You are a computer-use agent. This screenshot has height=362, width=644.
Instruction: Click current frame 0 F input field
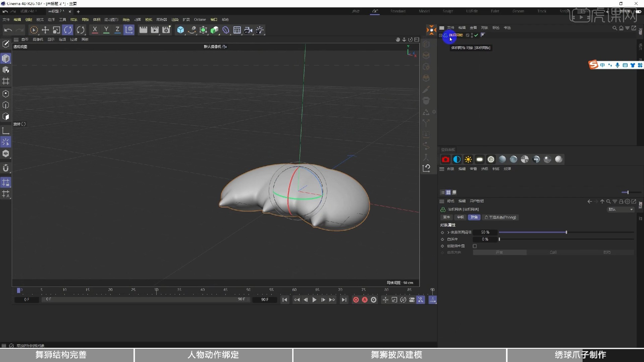pyautogui.click(x=27, y=300)
